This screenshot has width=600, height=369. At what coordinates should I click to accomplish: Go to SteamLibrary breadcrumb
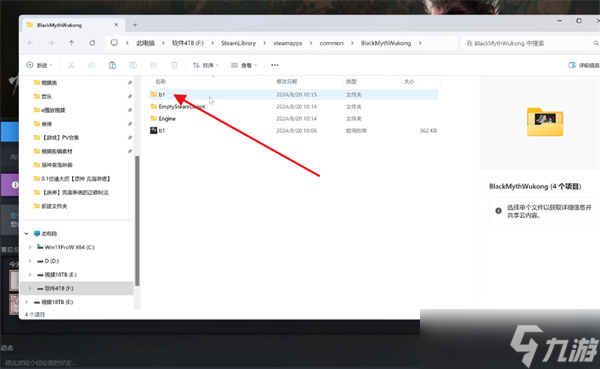click(x=238, y=43)
